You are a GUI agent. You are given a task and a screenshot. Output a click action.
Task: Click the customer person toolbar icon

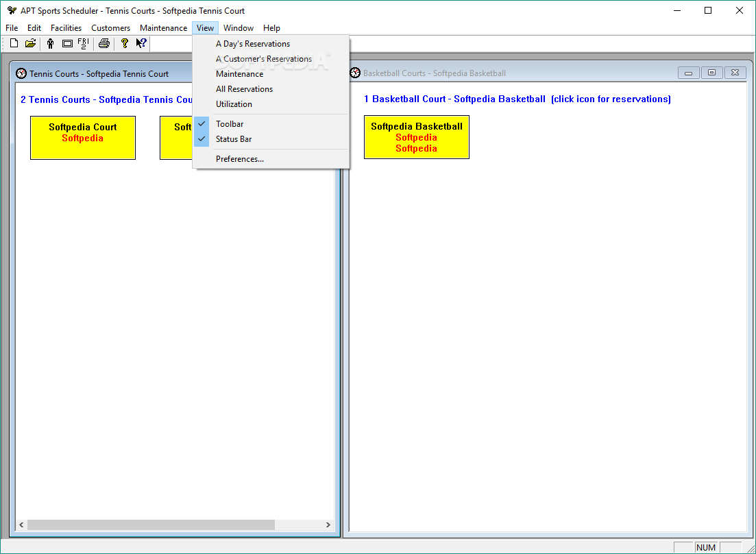click(50, 43)
